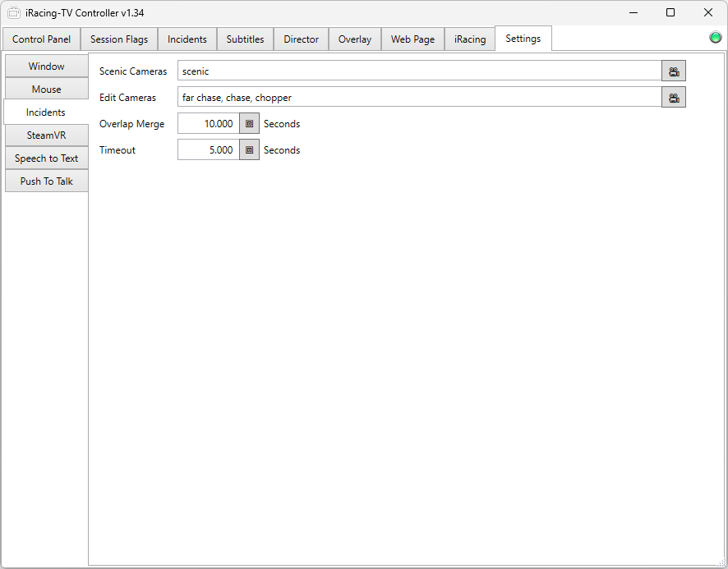Go to the Subtitles tab
The height and width of the screenshot is (569, 728).
(245, 39)
